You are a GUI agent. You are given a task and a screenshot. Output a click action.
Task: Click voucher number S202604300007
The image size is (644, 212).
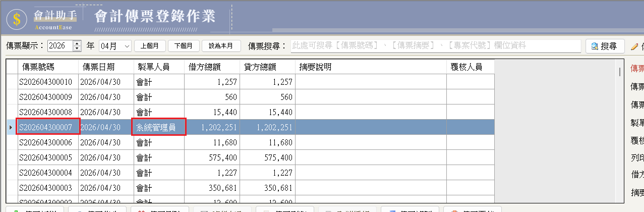pyautogui.click(x=48, y=127)
